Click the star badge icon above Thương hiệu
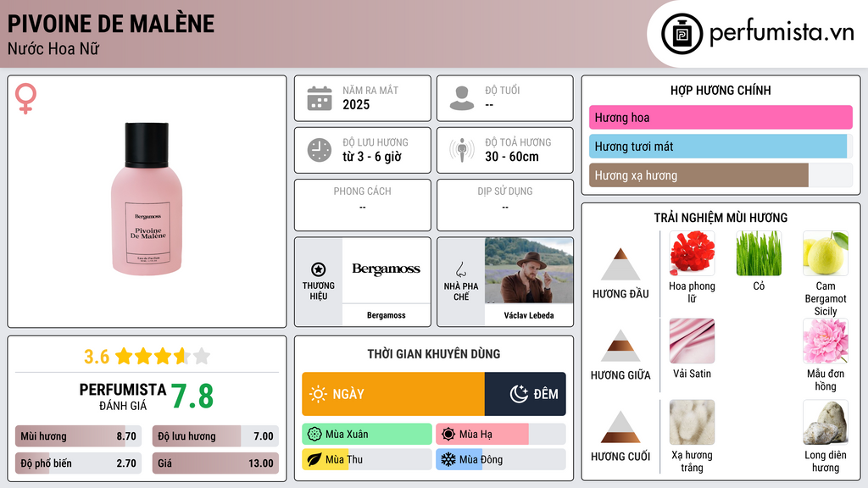This screenshot has width=868, height=488. [319, 269]
